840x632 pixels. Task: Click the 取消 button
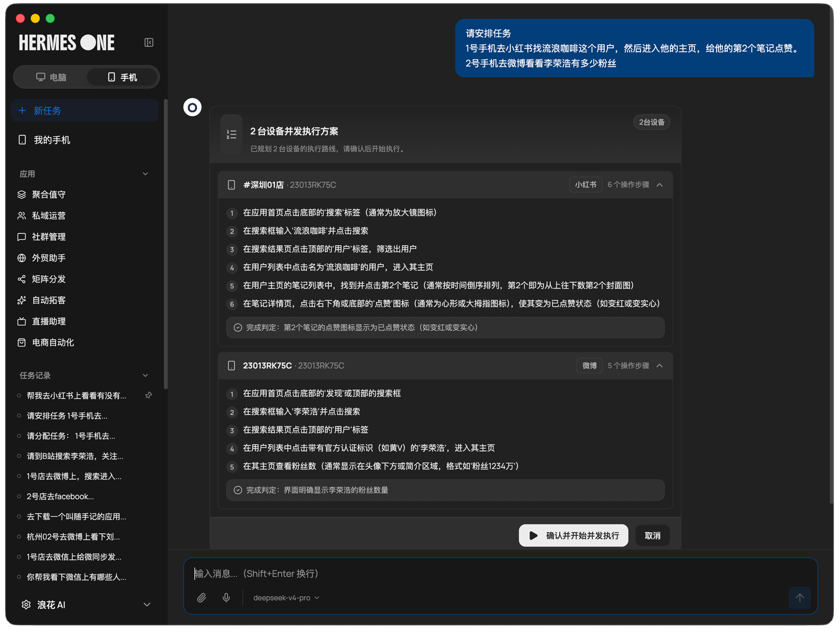coord(653,535)
